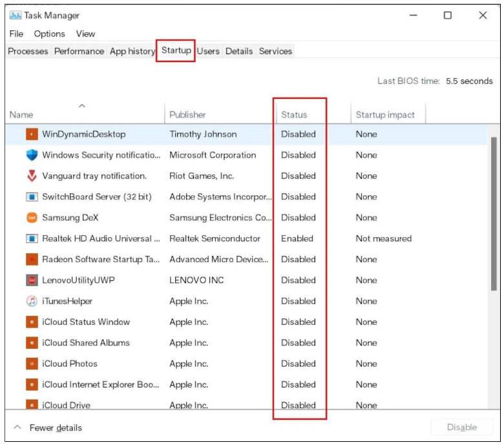The height and width of the screenshot is (447, 504).
Task: Select SwitchBoard Server (32 bit) entry
Action: [x=97, y=196]
